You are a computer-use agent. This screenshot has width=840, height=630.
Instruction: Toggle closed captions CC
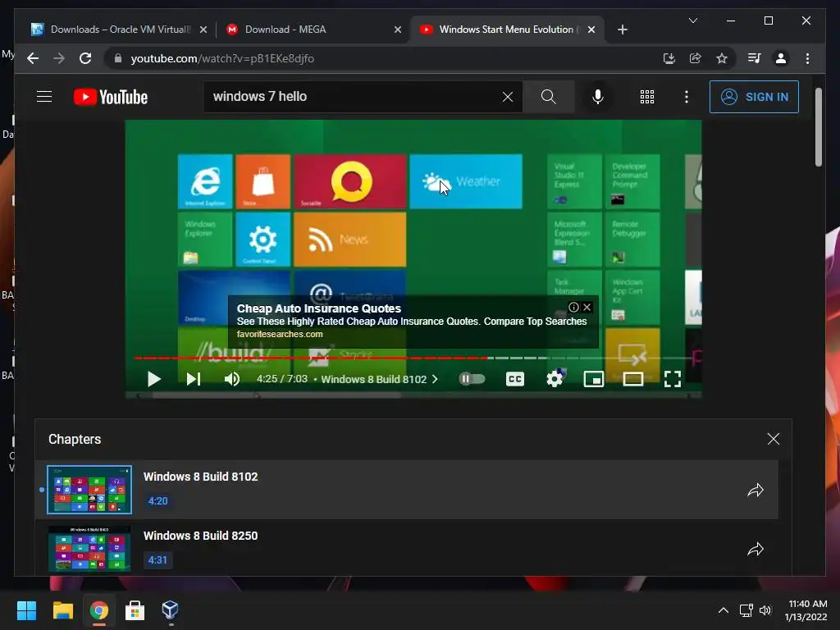coord(515,379)
